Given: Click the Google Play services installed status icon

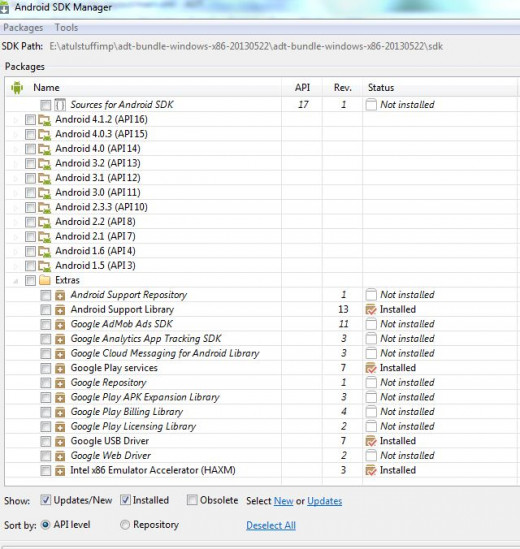Looking at the screenshot, I should 370,368.
